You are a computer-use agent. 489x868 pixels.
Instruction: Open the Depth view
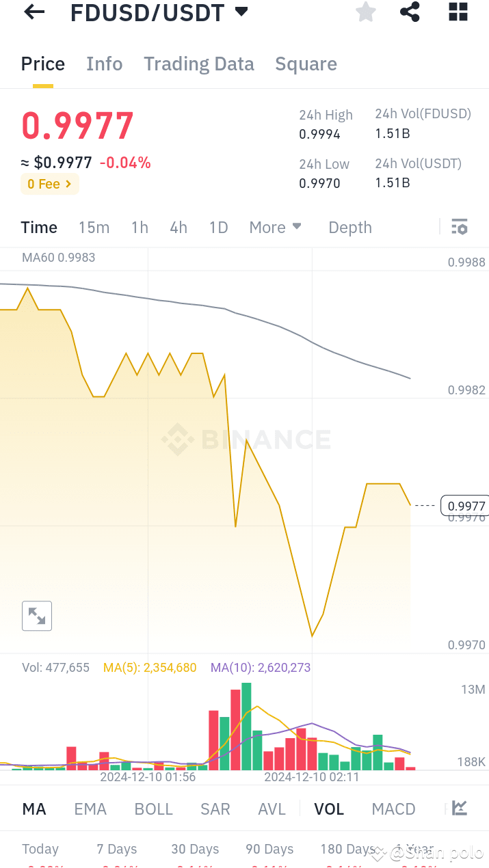tap(349, 227)
